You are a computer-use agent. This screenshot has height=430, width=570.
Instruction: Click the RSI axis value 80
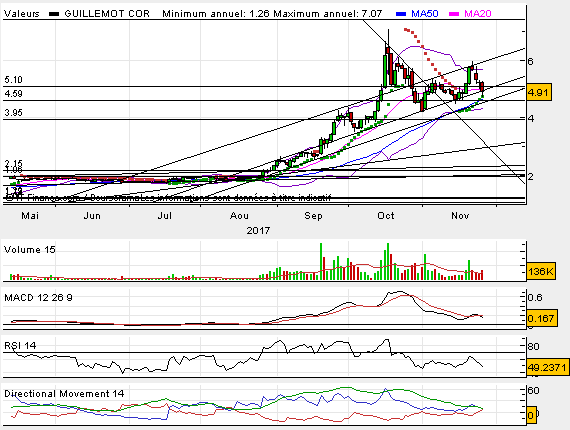[x=533, y=346]
